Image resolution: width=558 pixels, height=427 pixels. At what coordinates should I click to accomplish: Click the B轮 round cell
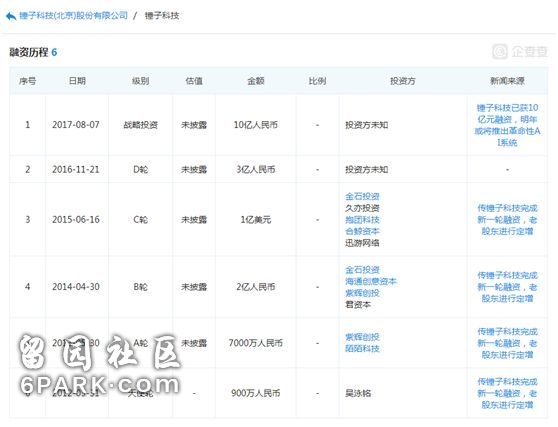(x=140, y=287)
